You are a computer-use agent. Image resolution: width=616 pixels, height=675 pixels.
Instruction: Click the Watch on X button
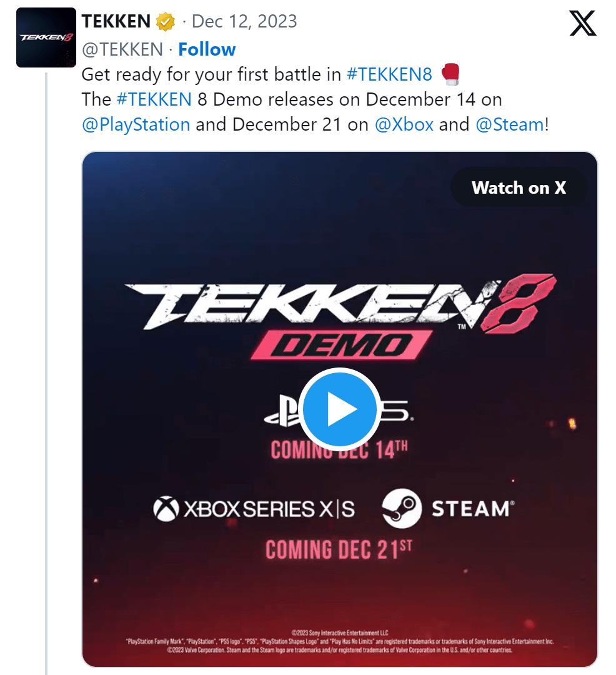tap(519, 187)
